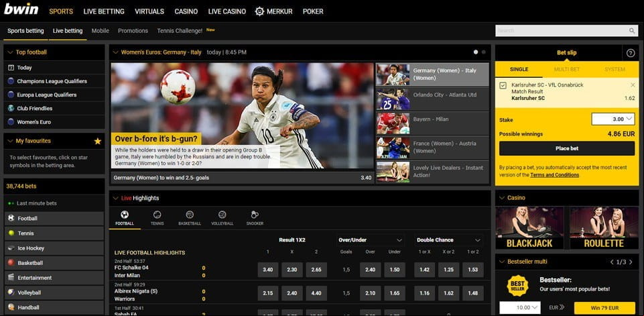Viewport: 644px width, 316px height.
Task: Open the Promotions sub-tab
Action: (133, 30)
